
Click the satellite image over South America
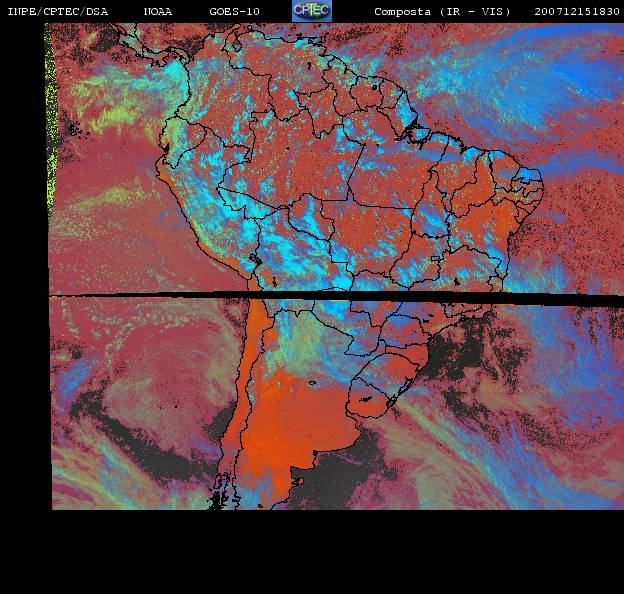click(x=333, y=266)
